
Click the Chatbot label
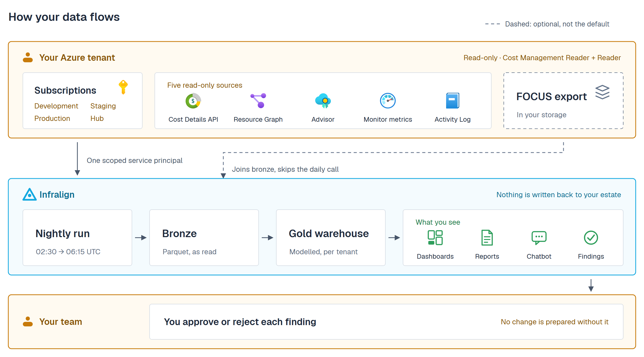(x=539, y=256)
